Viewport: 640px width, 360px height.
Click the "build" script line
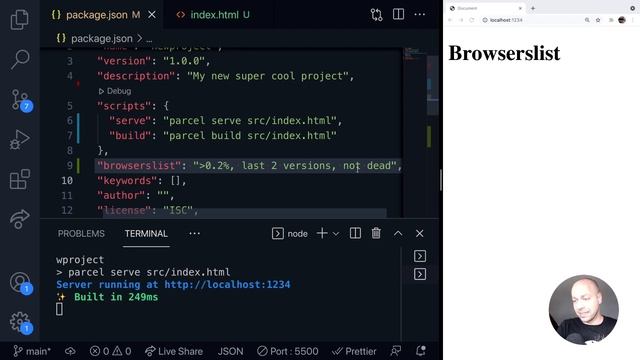click(222, 136)
